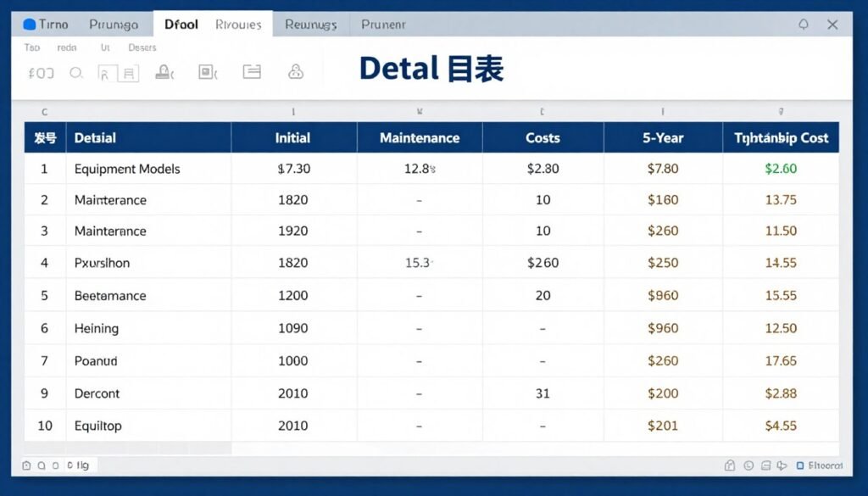Switch to the Pirunngo tab
This screenshot has height=496, width=868.
click(x=114, y=25)
